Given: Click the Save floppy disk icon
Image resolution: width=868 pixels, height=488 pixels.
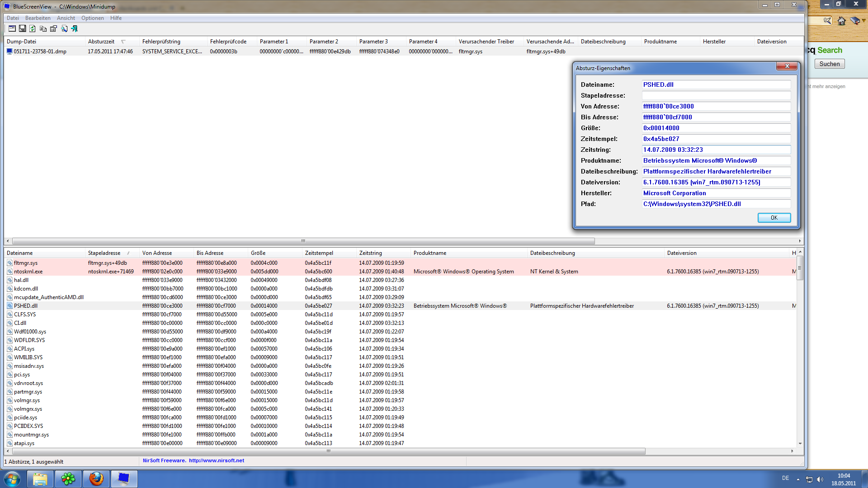Looking at the screenshot, I should click(x=22, y=28).
